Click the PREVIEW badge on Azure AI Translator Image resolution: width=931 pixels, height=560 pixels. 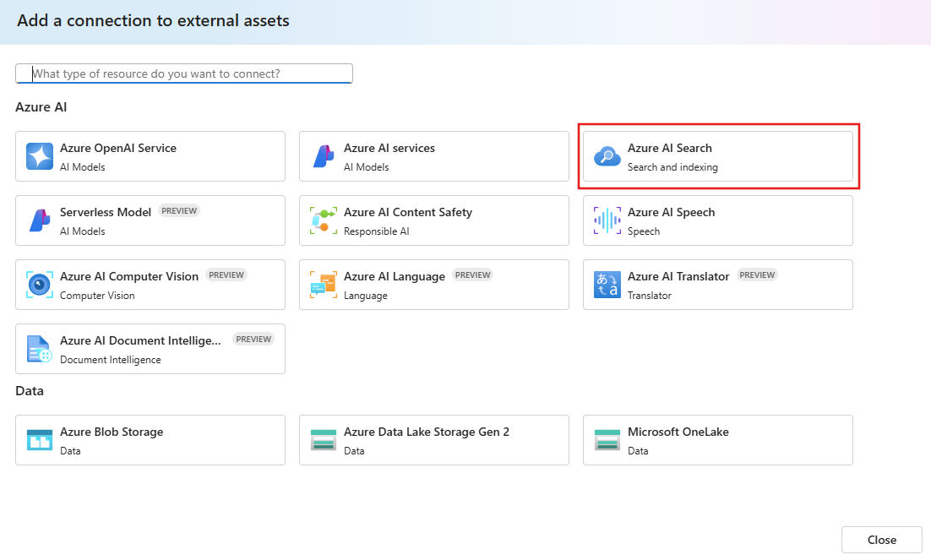[x=757, y=275]
